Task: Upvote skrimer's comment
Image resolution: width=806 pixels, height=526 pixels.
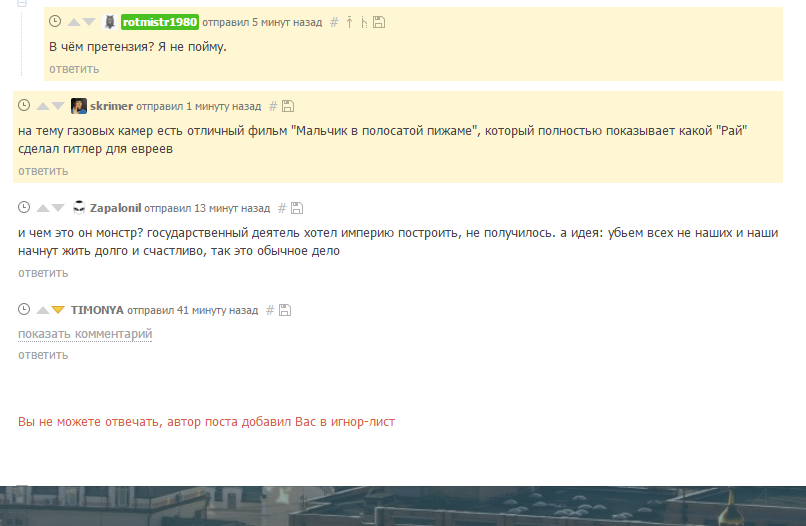Action: tap(43, 106)
